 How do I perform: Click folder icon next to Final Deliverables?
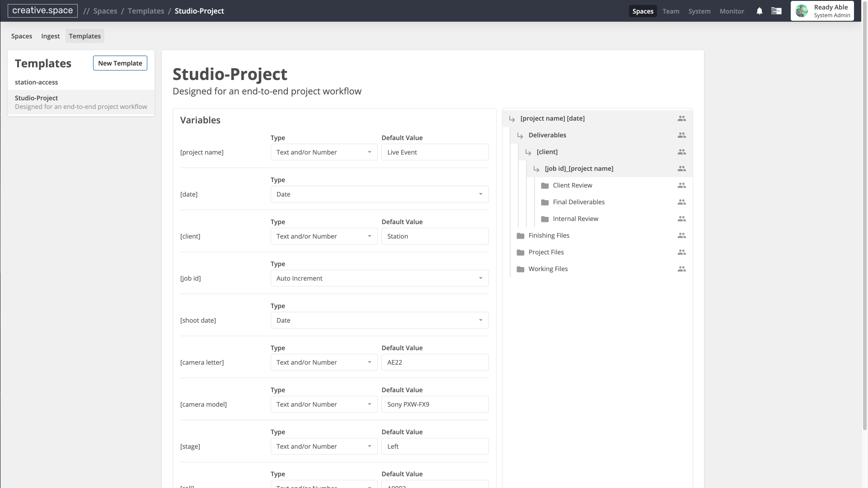tap(544, 202)
